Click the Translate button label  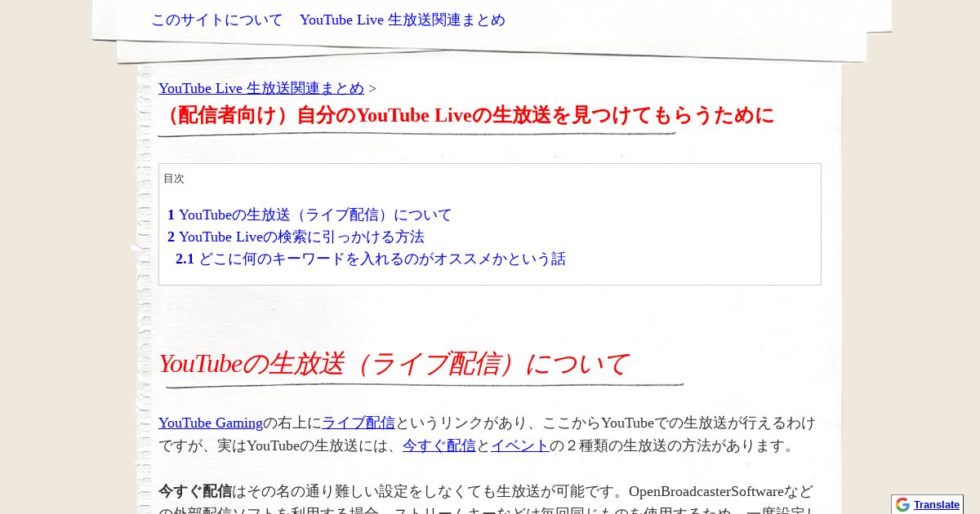point(937,505)
